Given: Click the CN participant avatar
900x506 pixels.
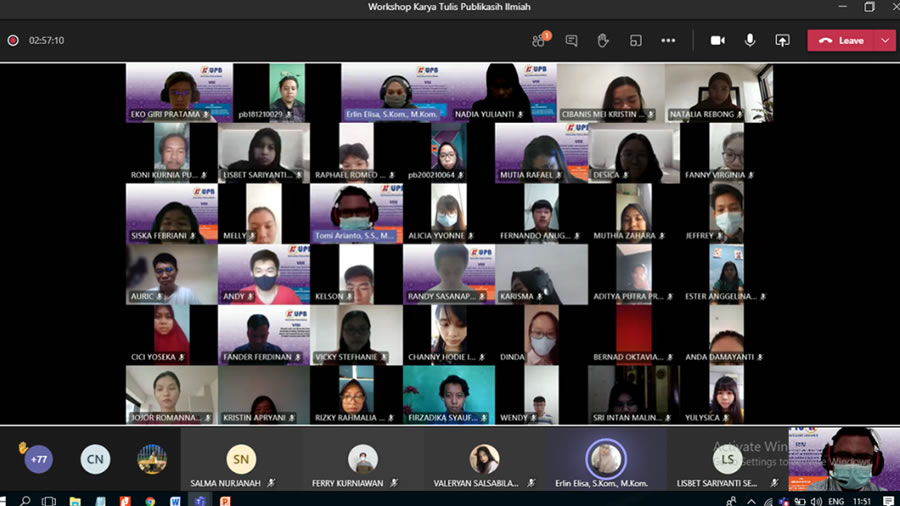Looking at the screenshot, I should click(x=95, y=459).
